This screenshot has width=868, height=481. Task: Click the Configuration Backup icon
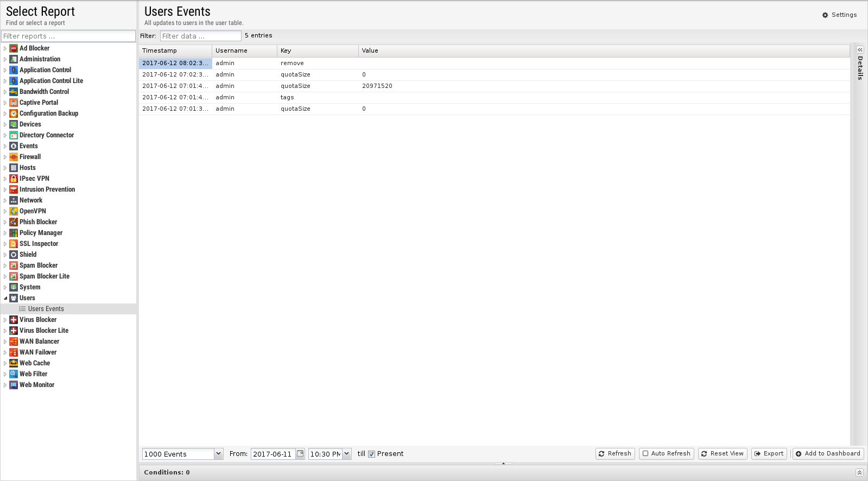click(x=14, y=113)
